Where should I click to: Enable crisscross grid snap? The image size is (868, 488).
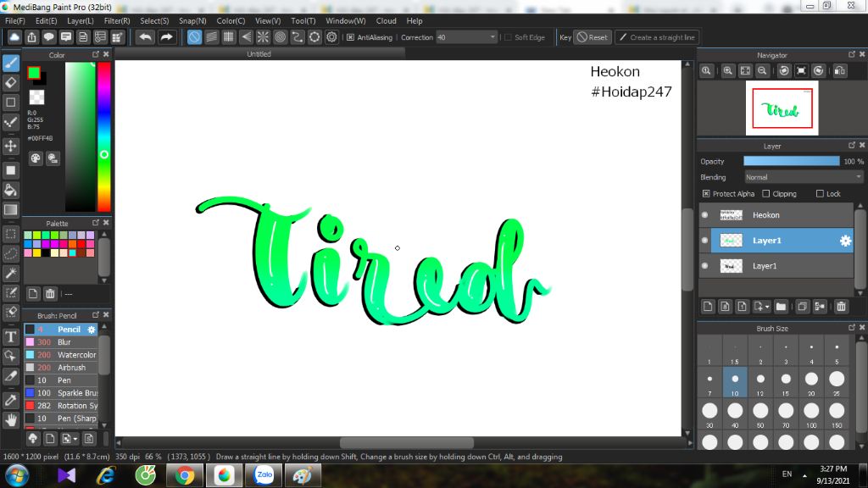(229, 37)
